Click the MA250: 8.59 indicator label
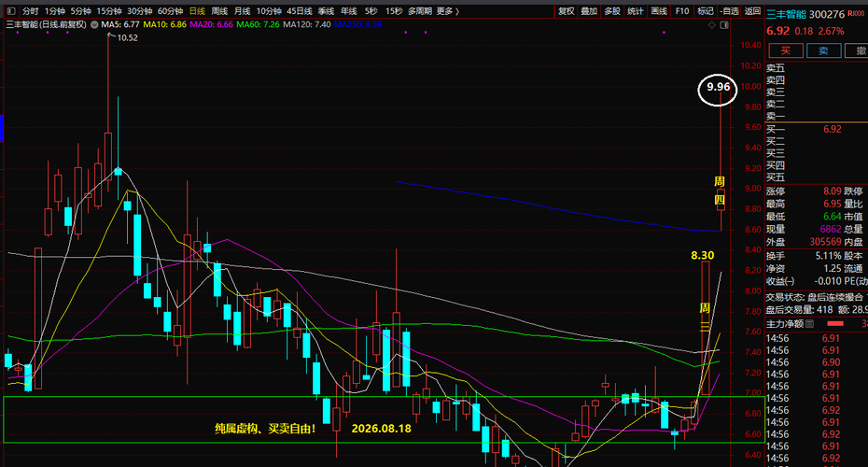Viewport: 868px width, 467px height. (x=357, y=25)
